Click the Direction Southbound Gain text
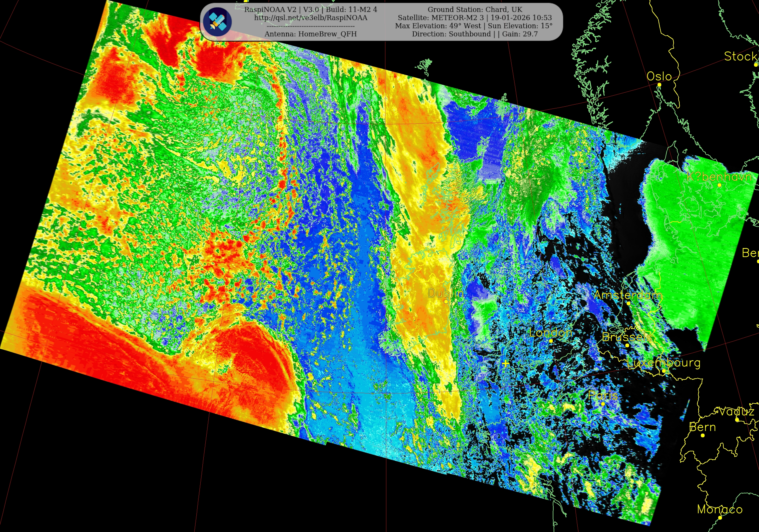The image size is (759, 532). pyautogui.click(x=475, y=34)
